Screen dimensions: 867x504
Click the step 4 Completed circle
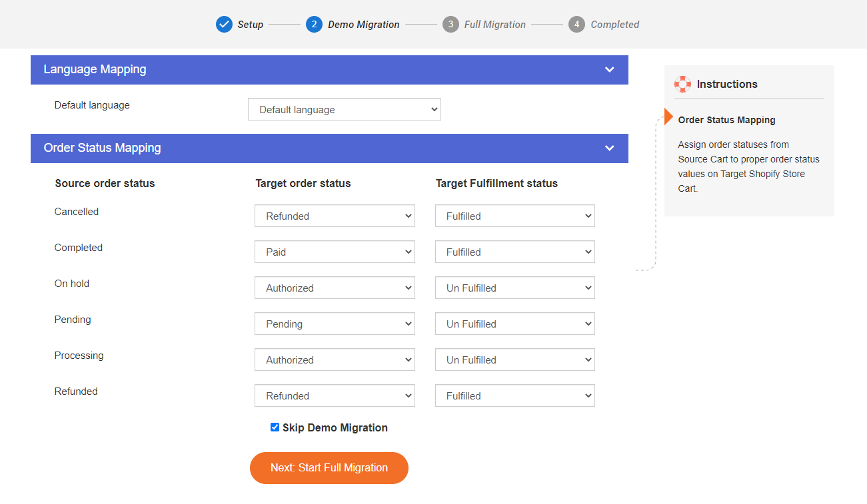tap(576, 25)
